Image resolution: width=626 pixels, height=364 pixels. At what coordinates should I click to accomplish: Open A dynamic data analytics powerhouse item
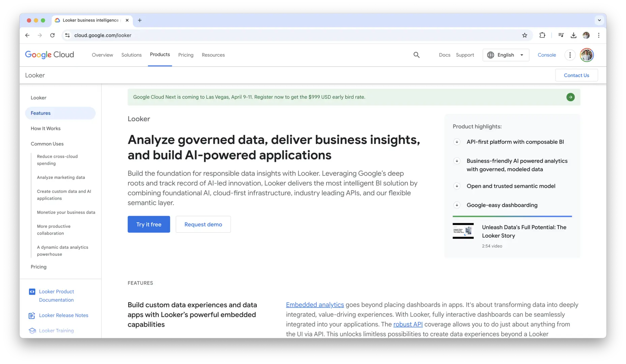(62, 251)
